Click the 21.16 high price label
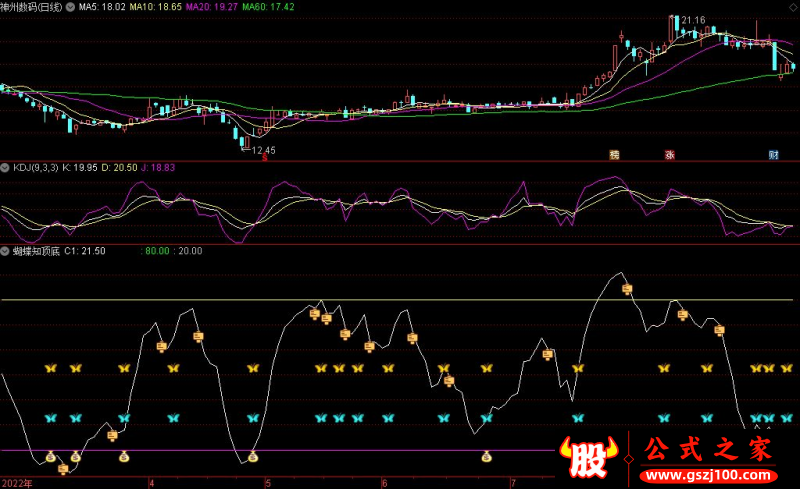This screenshot has height=489, width=800. [x=692, y=20]
